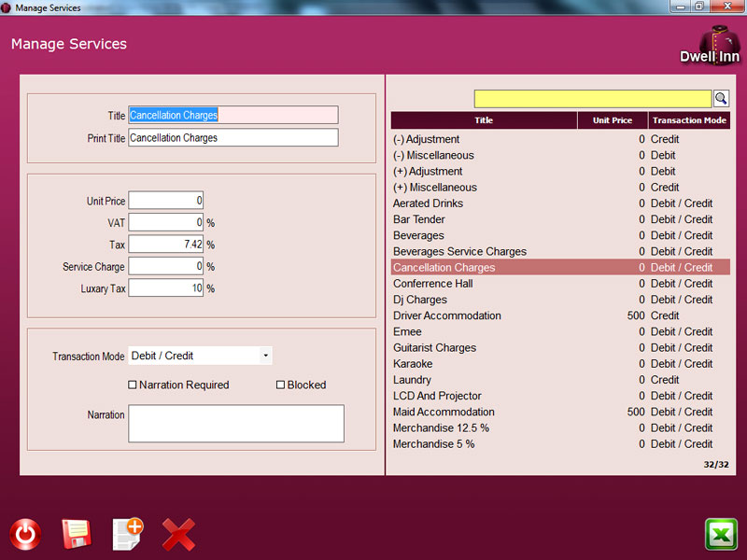Click into the Unit Price field
This screenshot has width=747, height=560.
pyautogui.click(x=165, y=201)
